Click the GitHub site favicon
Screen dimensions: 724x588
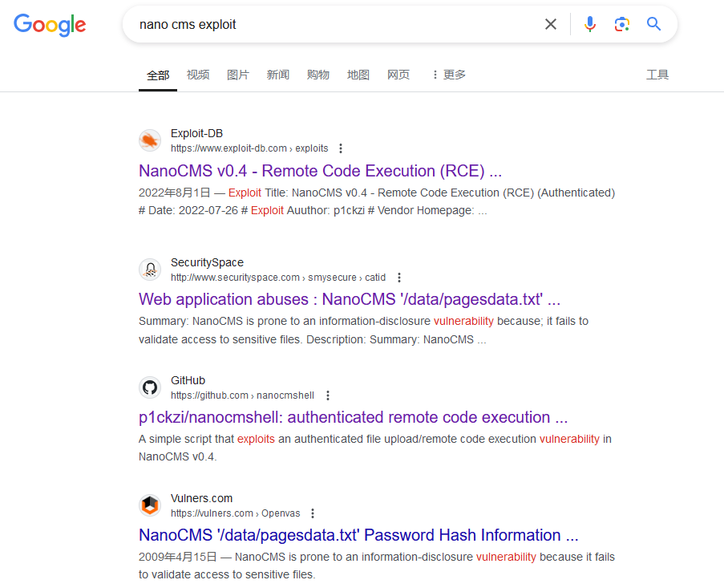click(x=150, y=387)
